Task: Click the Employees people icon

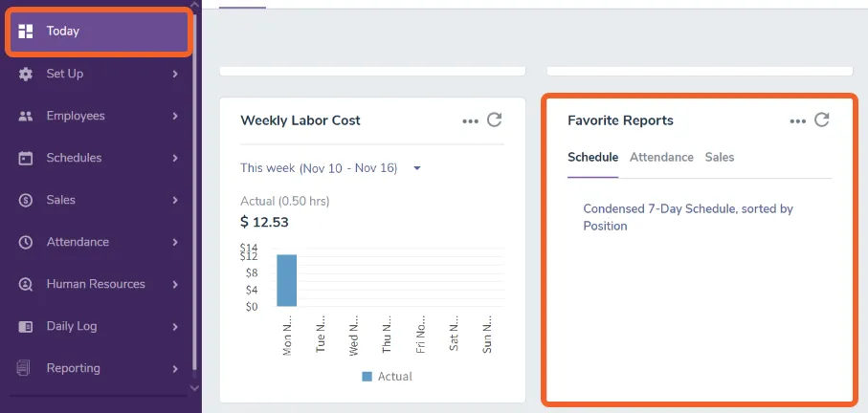Action: (x=26, y=116)
